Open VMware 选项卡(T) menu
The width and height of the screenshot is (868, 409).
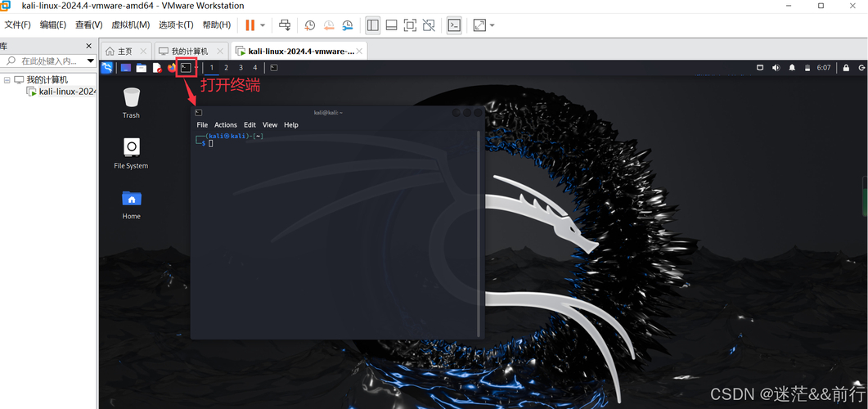pos(176,25)
